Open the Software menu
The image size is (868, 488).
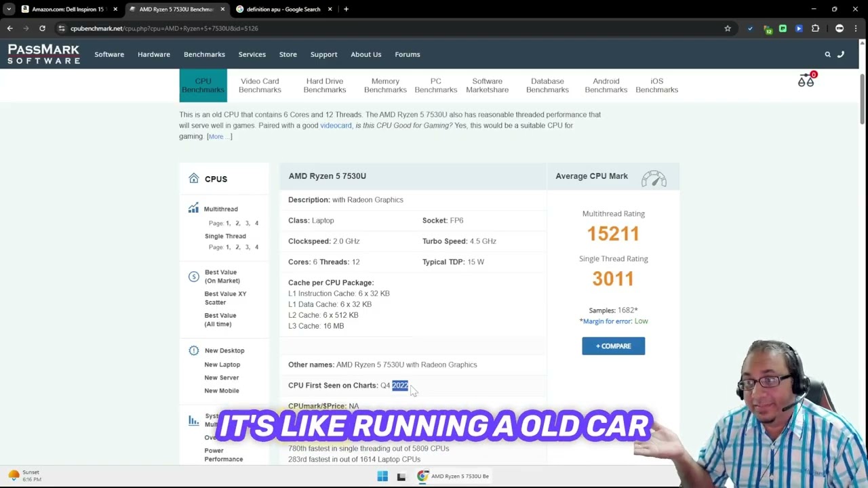point(109,54)
